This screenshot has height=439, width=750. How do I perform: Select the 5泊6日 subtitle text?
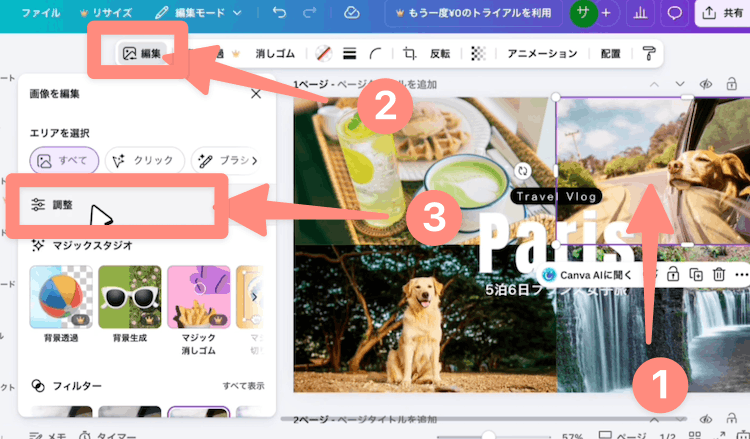tap(556, 289)
